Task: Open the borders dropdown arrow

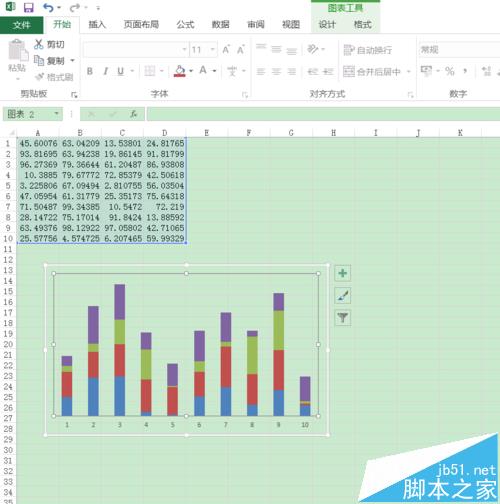Action: 162,71
